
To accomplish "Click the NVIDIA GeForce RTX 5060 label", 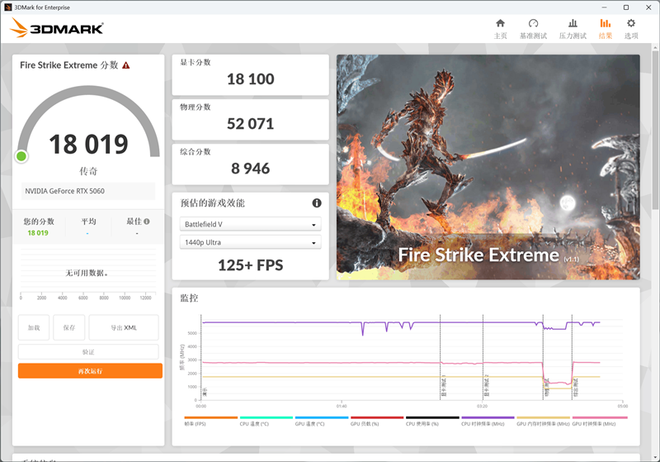I will click(x=65, y=191).
